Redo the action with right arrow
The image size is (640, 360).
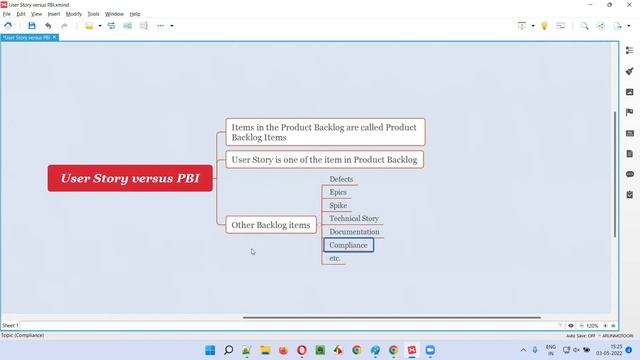pyautogui.click(x=64, y=26)
